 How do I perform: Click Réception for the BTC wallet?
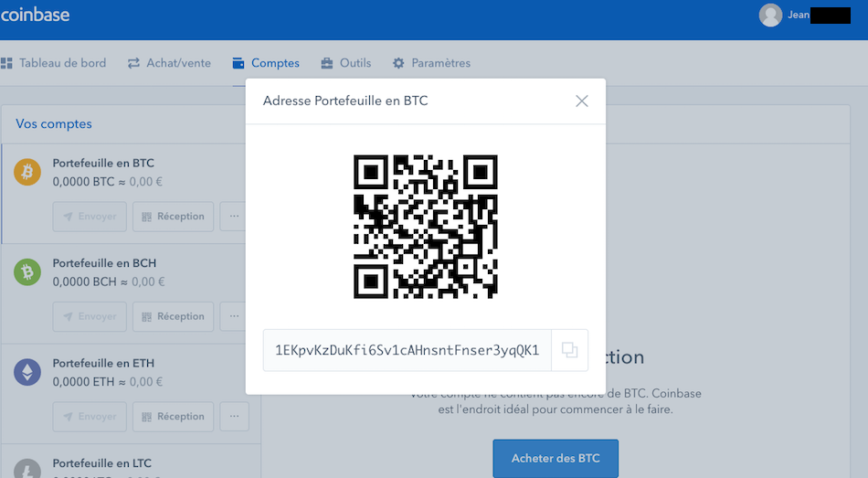coord(173,217)
